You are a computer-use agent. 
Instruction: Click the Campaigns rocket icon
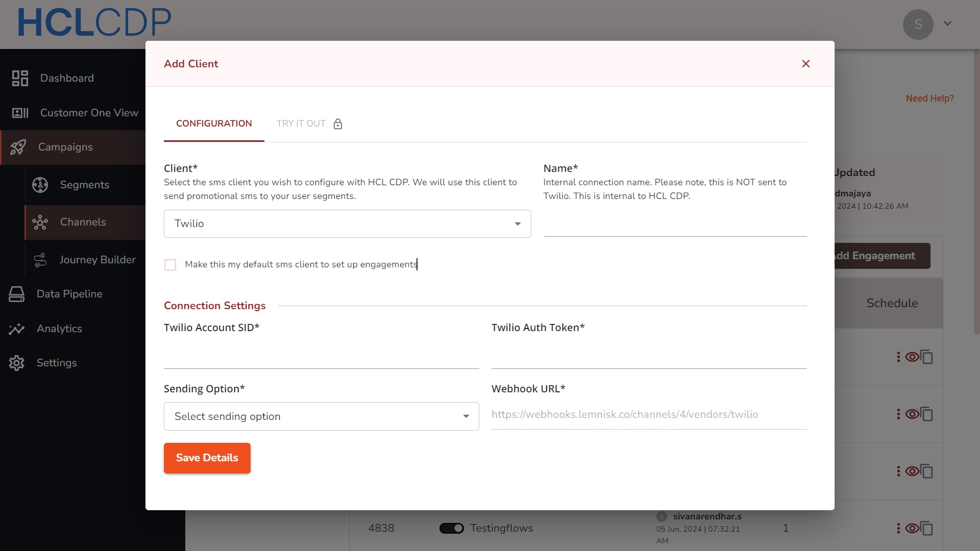18,147
